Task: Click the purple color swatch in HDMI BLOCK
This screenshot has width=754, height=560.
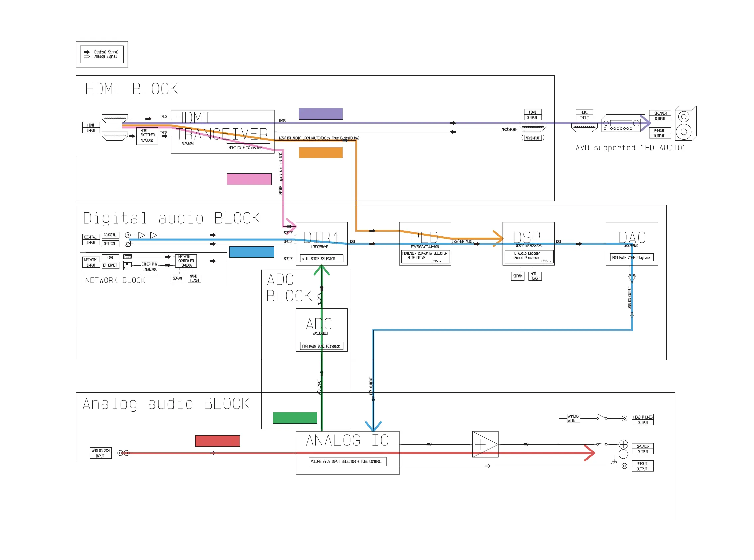Action: (x=320, y=114)
